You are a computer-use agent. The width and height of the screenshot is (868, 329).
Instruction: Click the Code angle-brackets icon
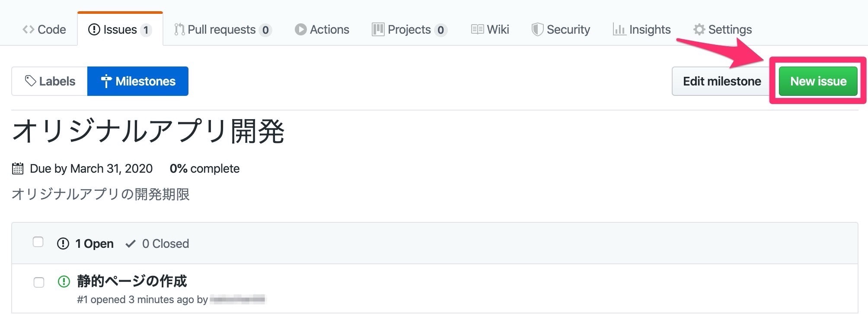[x=28, y=29]
